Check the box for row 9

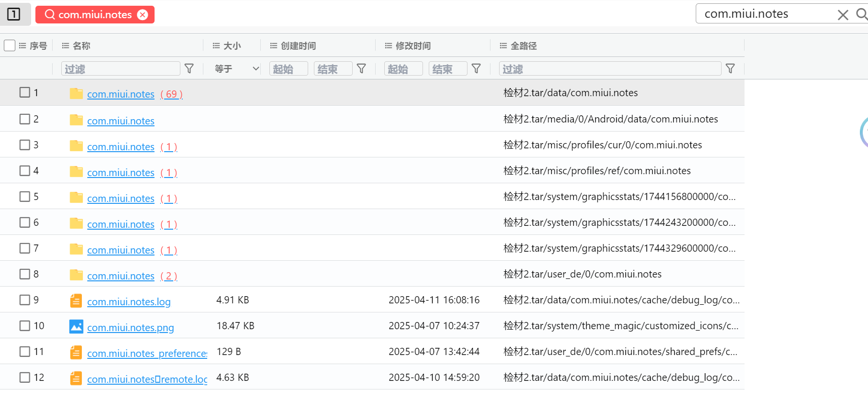click(25, 300)
